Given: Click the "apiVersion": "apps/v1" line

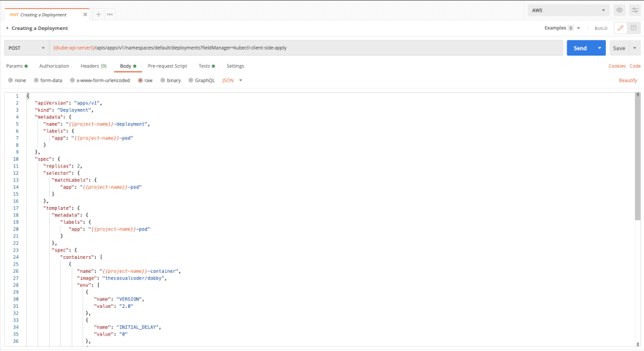Looking at the screenshot, I should pos(68,103).
